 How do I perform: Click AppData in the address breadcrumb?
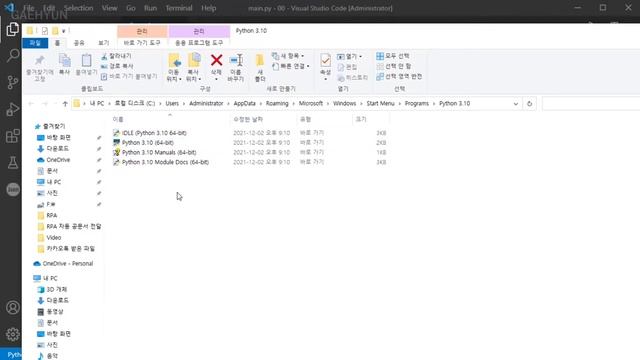244,104
